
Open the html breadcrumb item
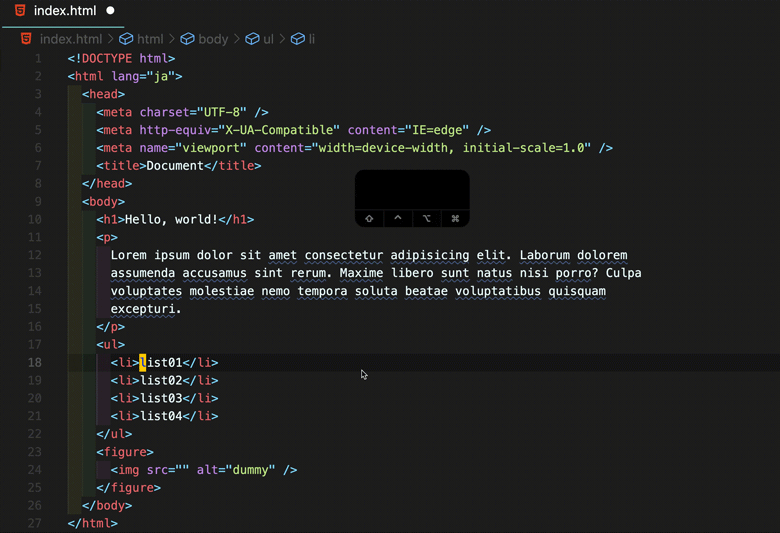(x=150, y=39)
